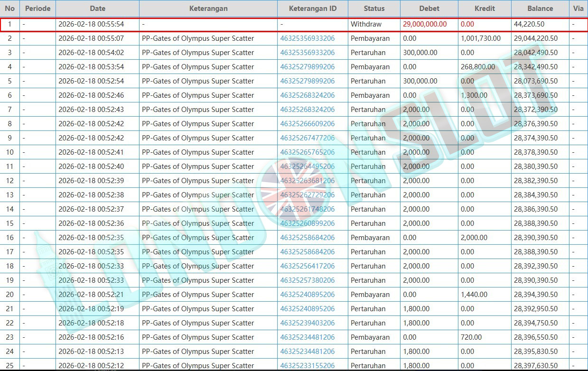Click the 1,001,730.00 kredit amount
588x371 pixels.
480,38
